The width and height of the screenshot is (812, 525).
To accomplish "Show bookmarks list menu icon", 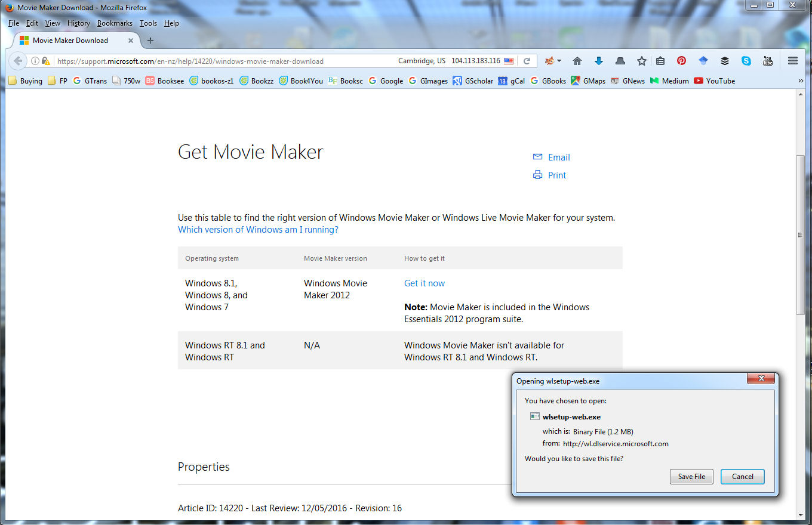I will 660,61.
